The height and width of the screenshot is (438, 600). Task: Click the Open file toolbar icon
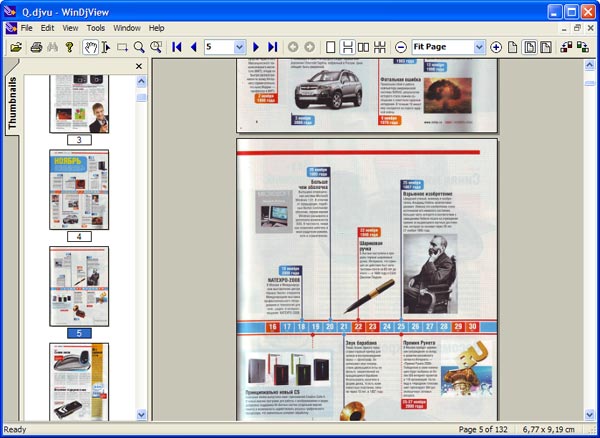click(16, 47)
